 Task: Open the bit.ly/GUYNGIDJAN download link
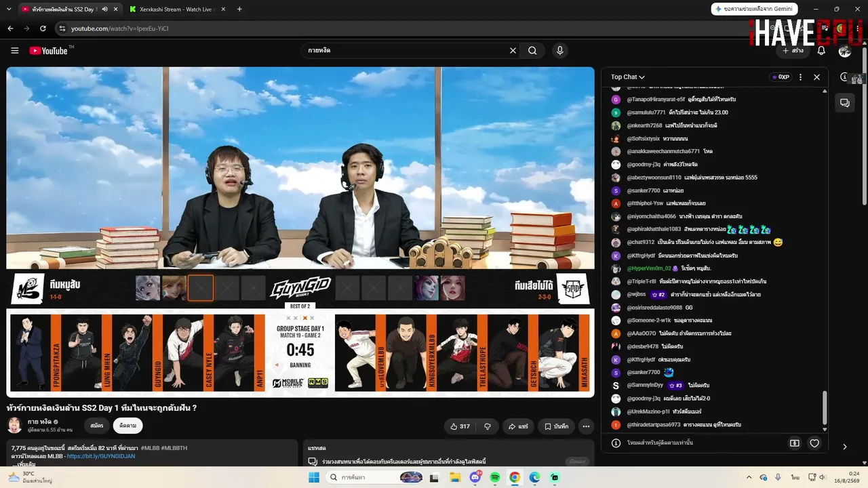coord(101,456)
